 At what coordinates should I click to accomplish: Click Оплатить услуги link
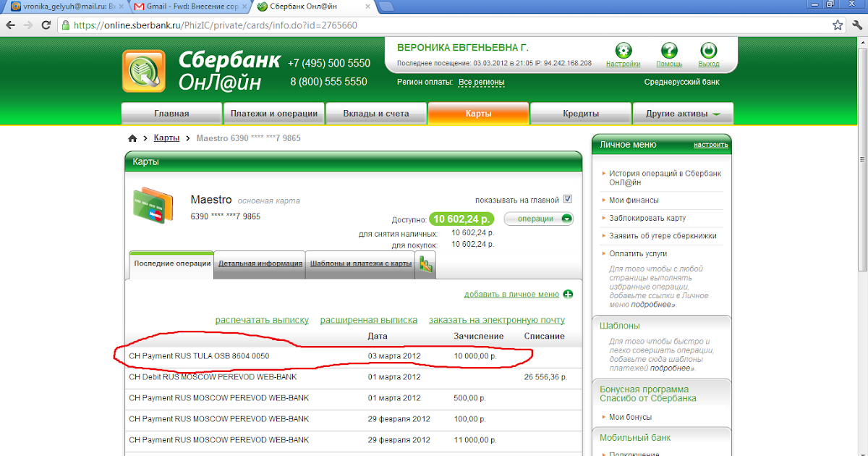click(638, 254)
